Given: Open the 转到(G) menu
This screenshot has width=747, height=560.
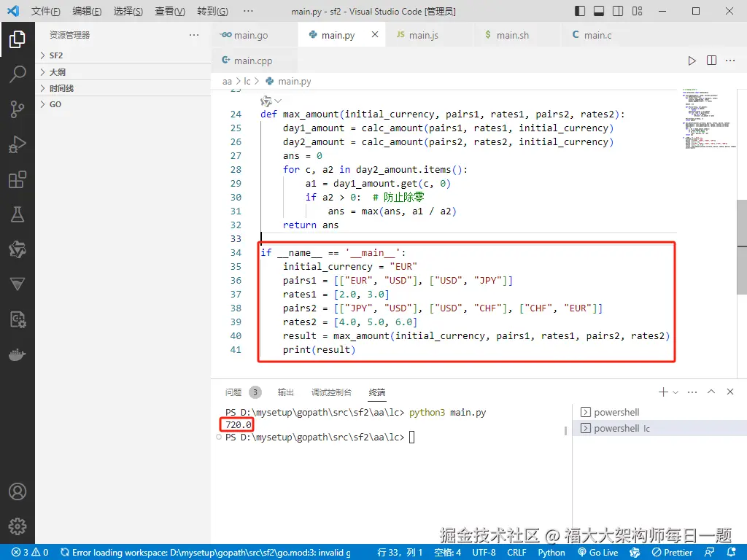Looking at the screenshot, I should tap(212, 11).
